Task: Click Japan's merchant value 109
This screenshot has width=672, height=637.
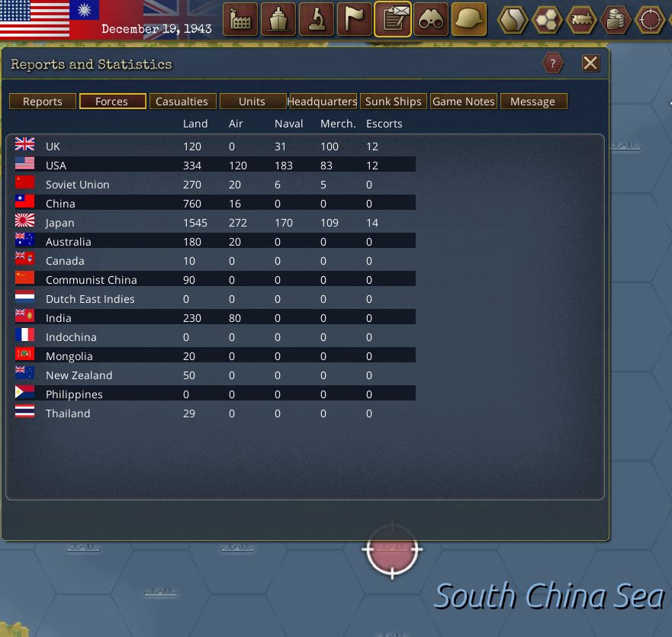Action: (330, 223)
